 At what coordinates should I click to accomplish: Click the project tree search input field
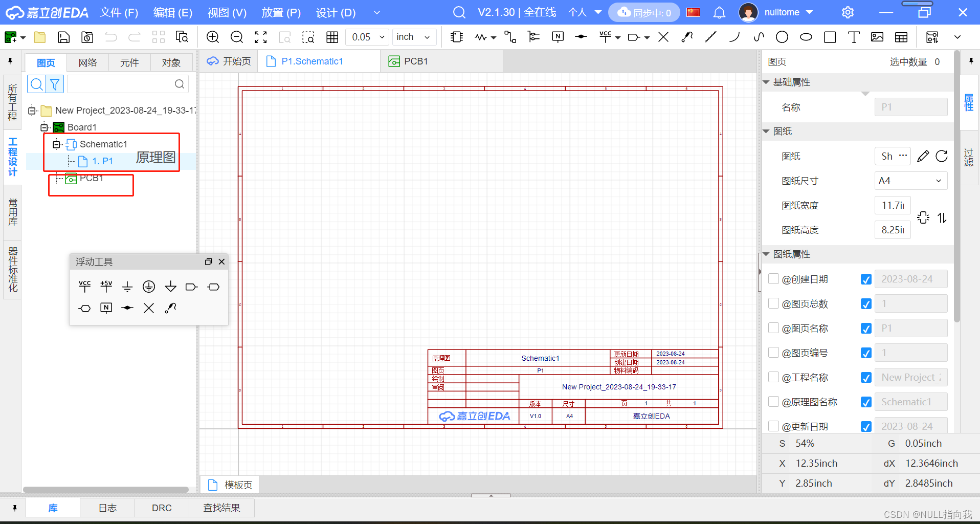coord(127,84)
